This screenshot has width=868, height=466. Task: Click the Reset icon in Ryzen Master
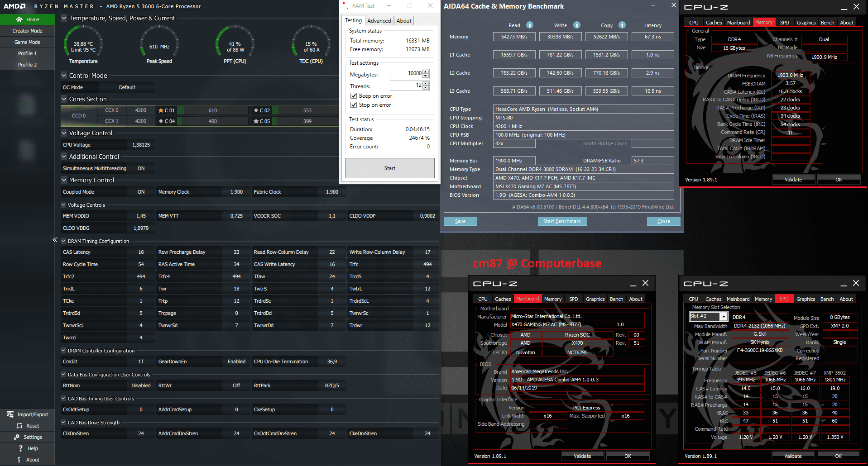click(19, 426)
